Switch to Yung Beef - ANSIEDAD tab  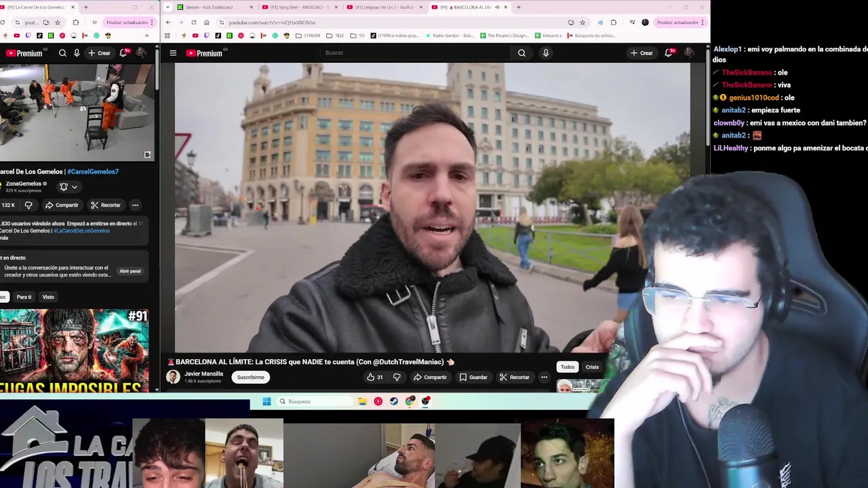pyautogui.click(x=300, y=7)
